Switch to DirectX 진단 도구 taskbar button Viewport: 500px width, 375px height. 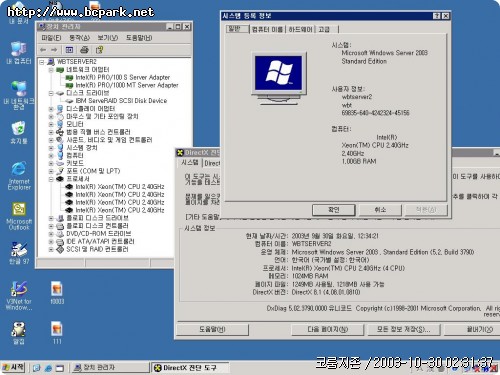tap(190, 368)
